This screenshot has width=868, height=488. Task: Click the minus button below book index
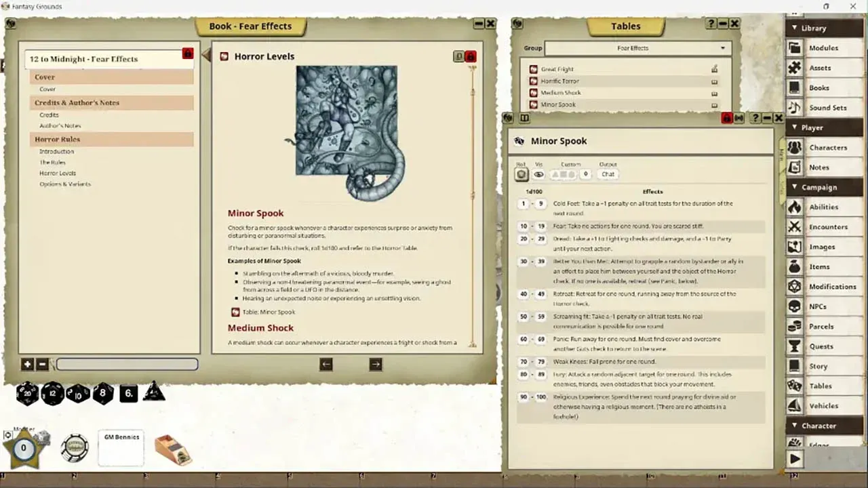click(x=42, y=365)
